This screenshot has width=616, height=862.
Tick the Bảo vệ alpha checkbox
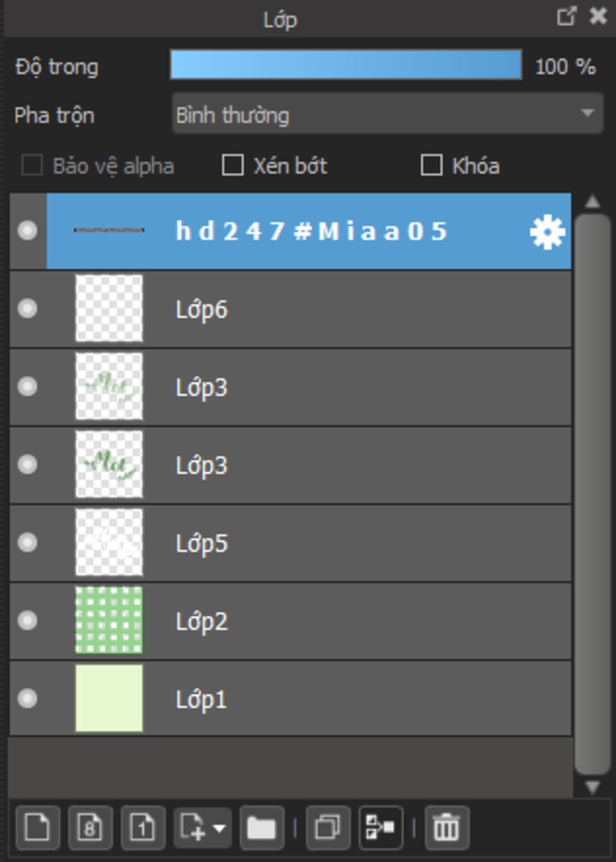[x=32, y=165]
